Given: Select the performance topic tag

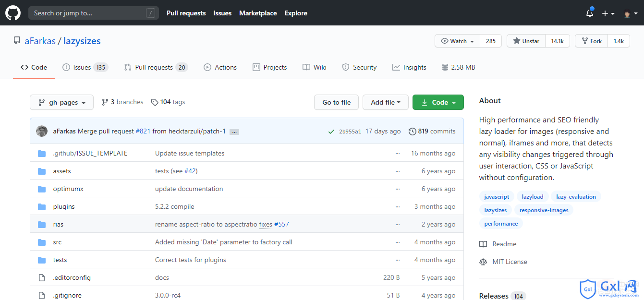Looking at the screenshot, I should tap(501, 224).
